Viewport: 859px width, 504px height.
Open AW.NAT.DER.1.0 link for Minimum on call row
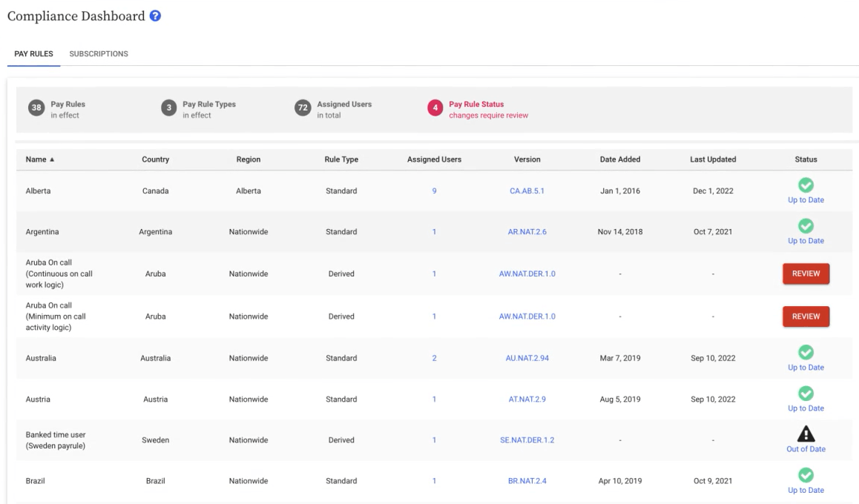[x=527, y=316]
